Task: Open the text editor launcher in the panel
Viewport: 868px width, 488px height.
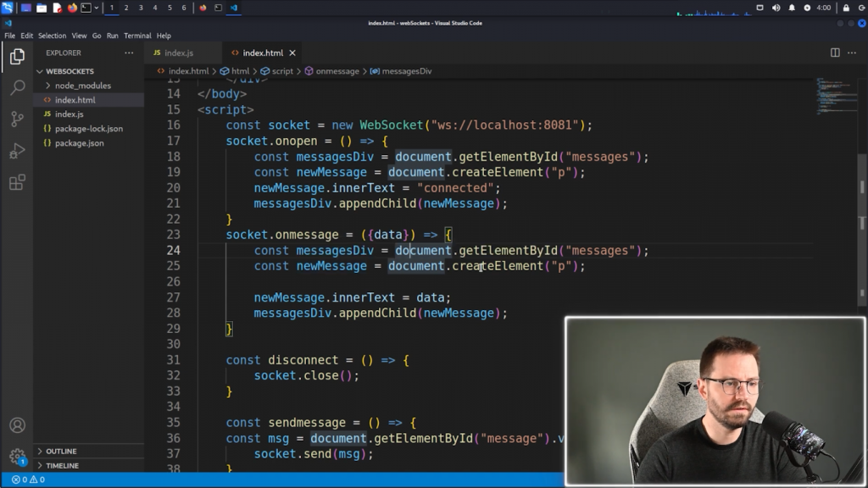Action: point(57,8)
